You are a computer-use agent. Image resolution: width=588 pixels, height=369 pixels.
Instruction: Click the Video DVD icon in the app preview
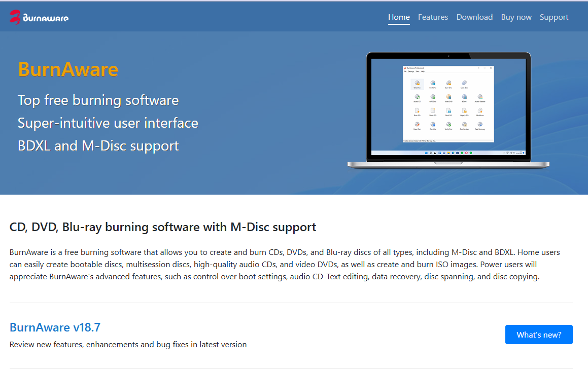tap(448, 97)
